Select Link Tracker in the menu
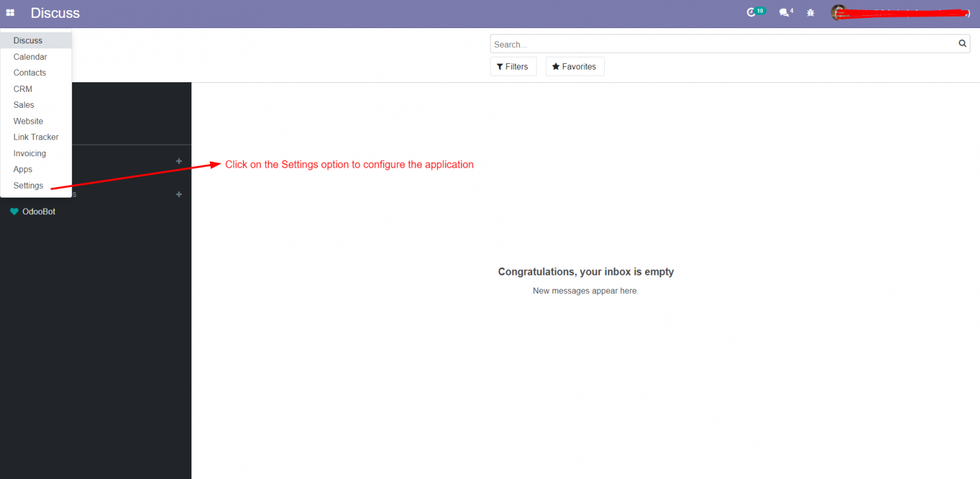The image size is (980, 479). (36, 136)
